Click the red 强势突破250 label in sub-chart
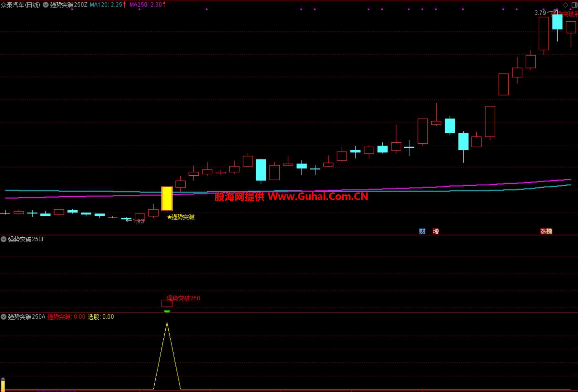Image resolution: width=578 pixels, height=392 pixels. [183, 298]
